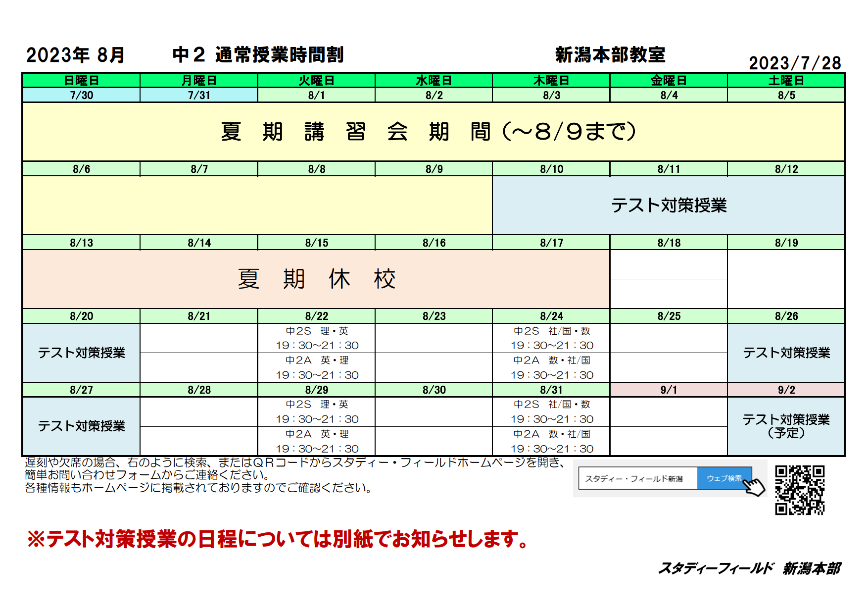The height and width of the screenshot is (614, 868).
Task: Click the 7/30 date cell
Action: click(82, 95)
